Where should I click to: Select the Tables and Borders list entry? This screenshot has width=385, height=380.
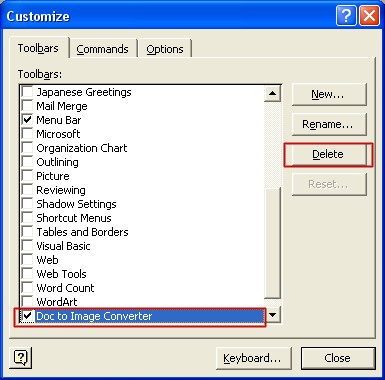click(x=82, y=232)
